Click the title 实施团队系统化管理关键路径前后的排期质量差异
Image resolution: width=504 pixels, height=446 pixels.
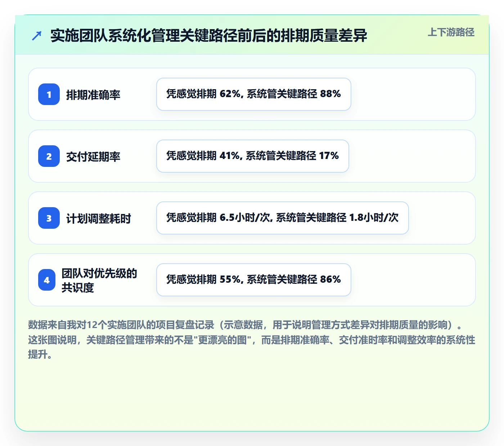click(x=209, y=36)
